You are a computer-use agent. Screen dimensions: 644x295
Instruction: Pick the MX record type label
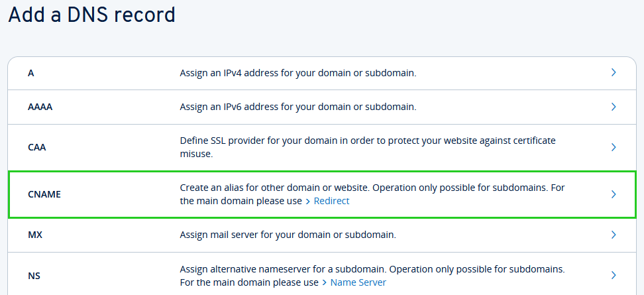[x=35, y=235]
